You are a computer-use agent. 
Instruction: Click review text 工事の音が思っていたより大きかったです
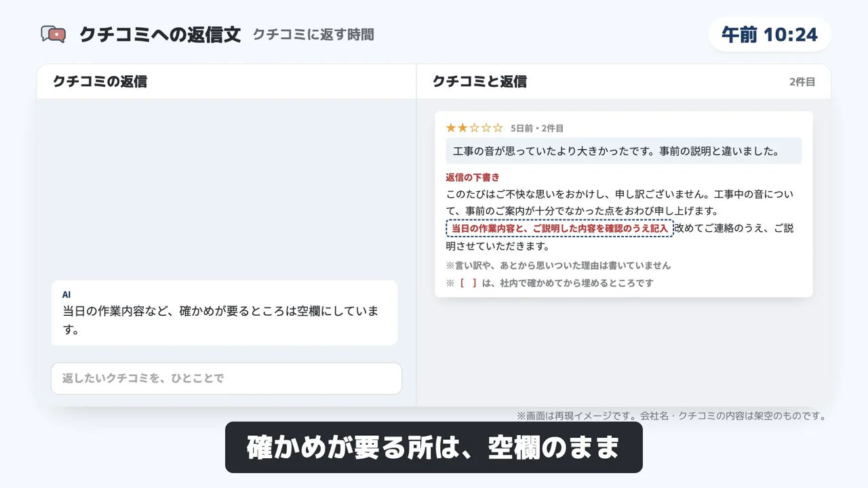coord(624,151)
